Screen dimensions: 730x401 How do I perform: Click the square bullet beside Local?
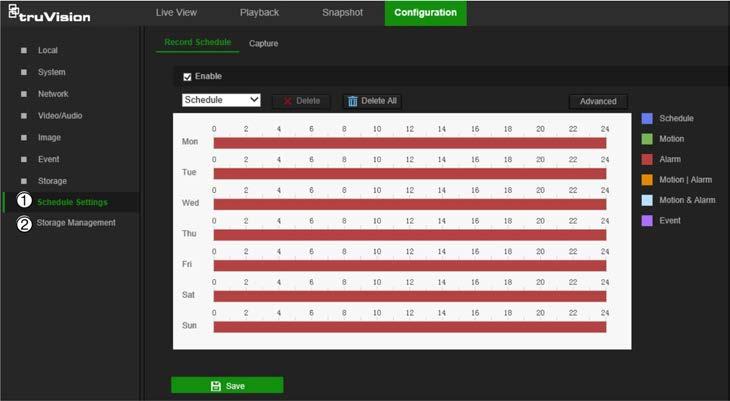click(x=24, y=50)
